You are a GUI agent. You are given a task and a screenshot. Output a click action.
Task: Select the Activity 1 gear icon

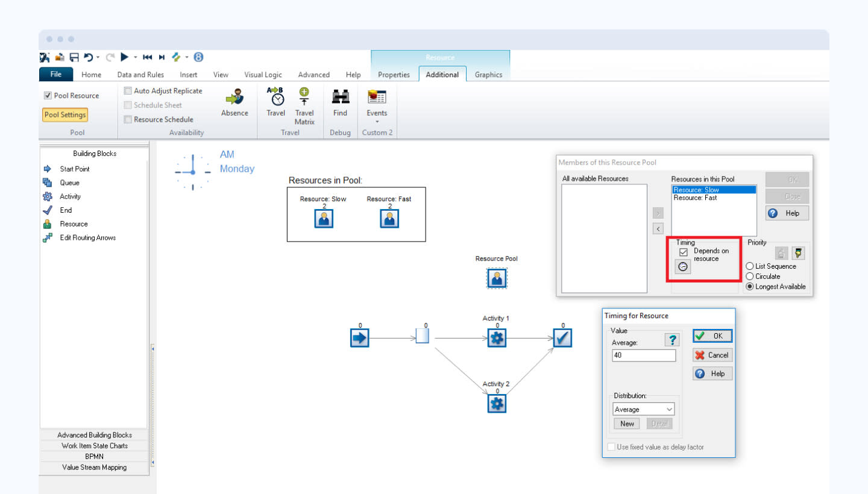[x=497, y=339]
